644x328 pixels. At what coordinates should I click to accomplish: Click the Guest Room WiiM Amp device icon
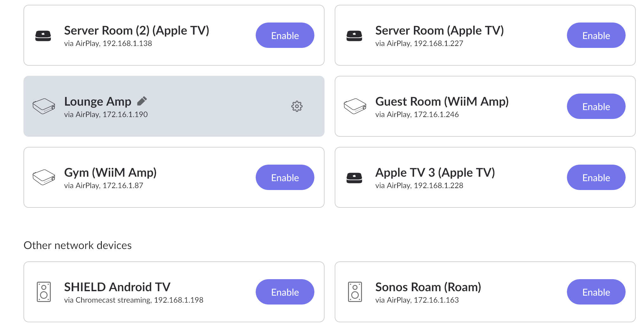(x=355, y=106)
